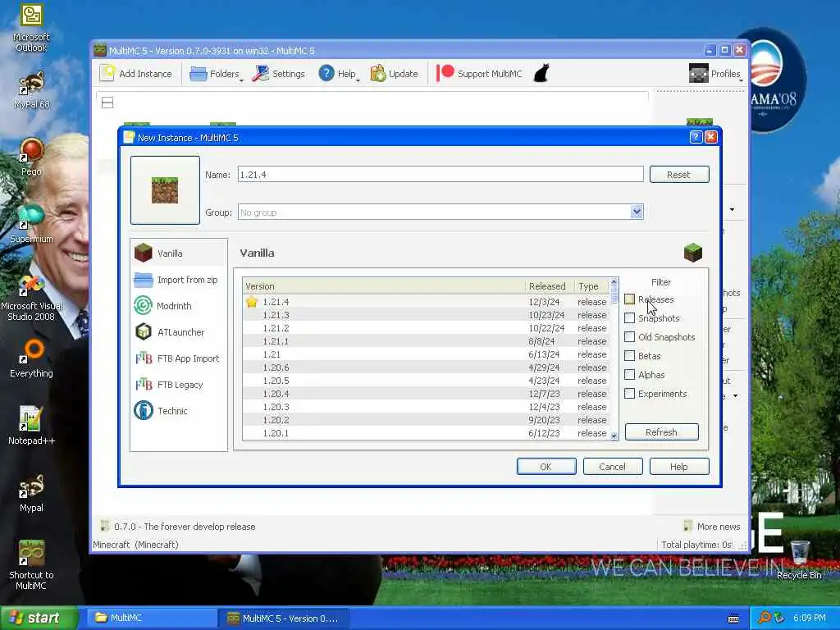Screen dimensions: 840x630
Task: Open the Notepad++ desktop shortcut
Action: point(31,426)
